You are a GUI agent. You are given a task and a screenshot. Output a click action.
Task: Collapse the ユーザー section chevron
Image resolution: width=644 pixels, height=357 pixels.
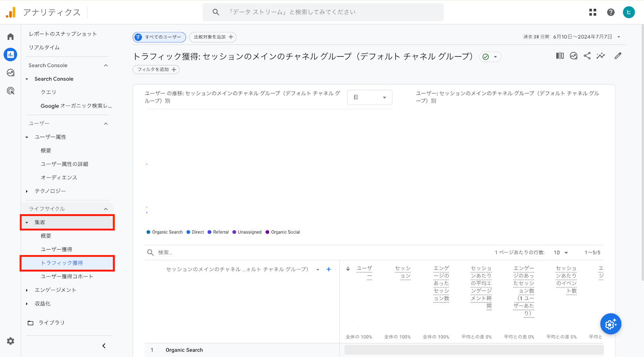[106, 123]
